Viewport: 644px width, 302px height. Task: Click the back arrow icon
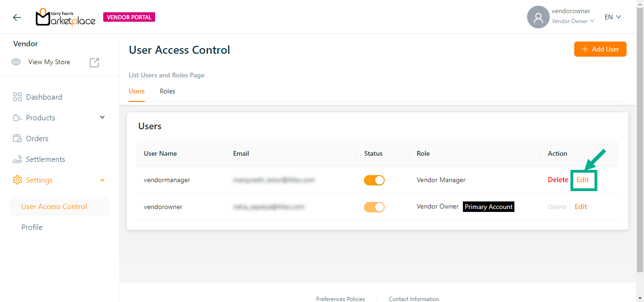(x=17, y=17)
